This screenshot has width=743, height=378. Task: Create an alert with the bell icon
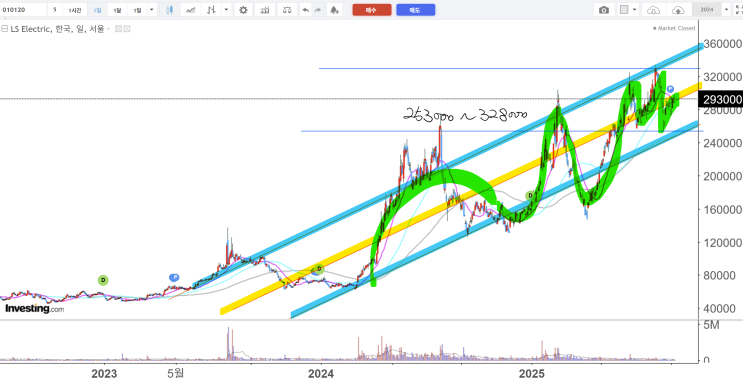tap(335, 10)
